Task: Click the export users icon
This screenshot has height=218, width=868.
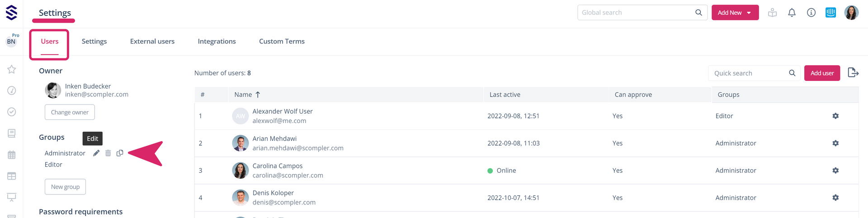Action: point(853,73)
